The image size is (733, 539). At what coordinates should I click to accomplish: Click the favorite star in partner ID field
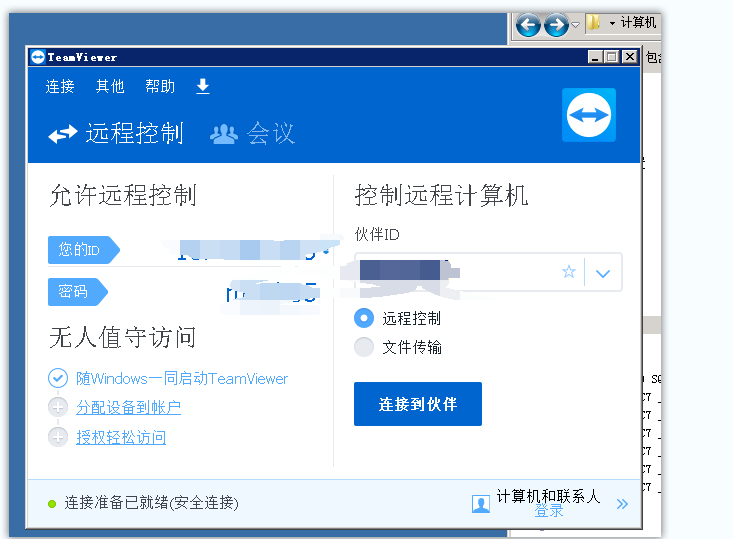click(x=569, y=272)
